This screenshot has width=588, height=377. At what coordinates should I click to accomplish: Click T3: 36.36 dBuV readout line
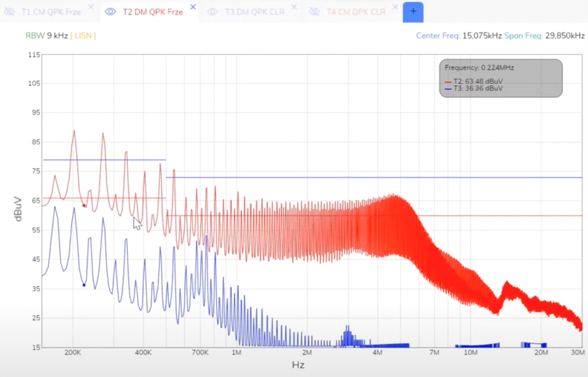(x=474, y=89)
